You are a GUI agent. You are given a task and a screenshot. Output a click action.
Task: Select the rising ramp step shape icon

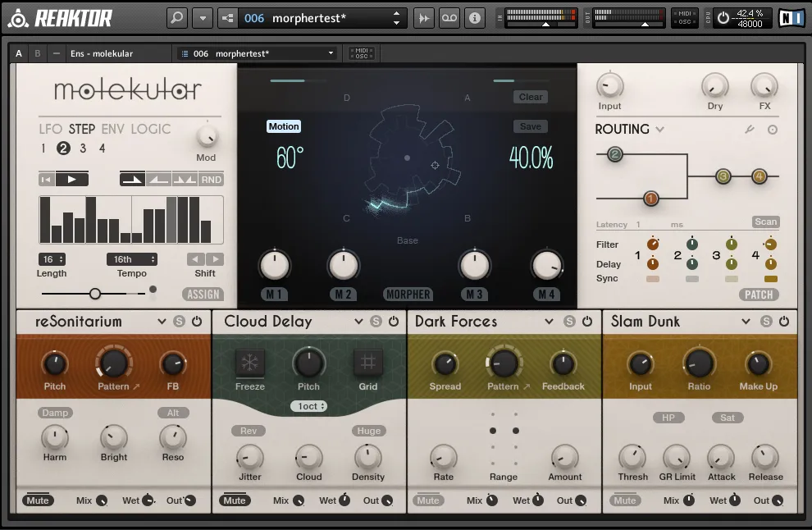click(158, 179)
